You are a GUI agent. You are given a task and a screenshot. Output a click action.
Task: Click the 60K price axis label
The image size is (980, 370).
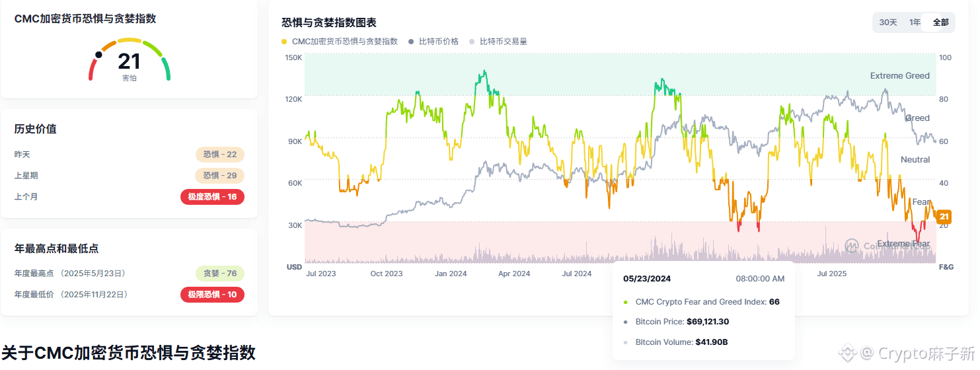pyautogui.click(x=295, y=183)
